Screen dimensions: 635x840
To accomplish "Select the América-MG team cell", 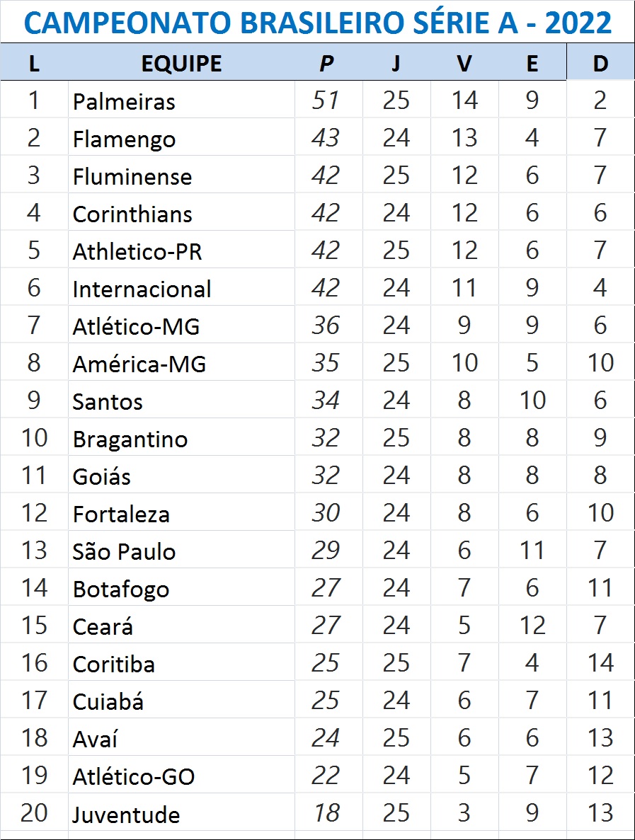I will (x=181, y=363).
